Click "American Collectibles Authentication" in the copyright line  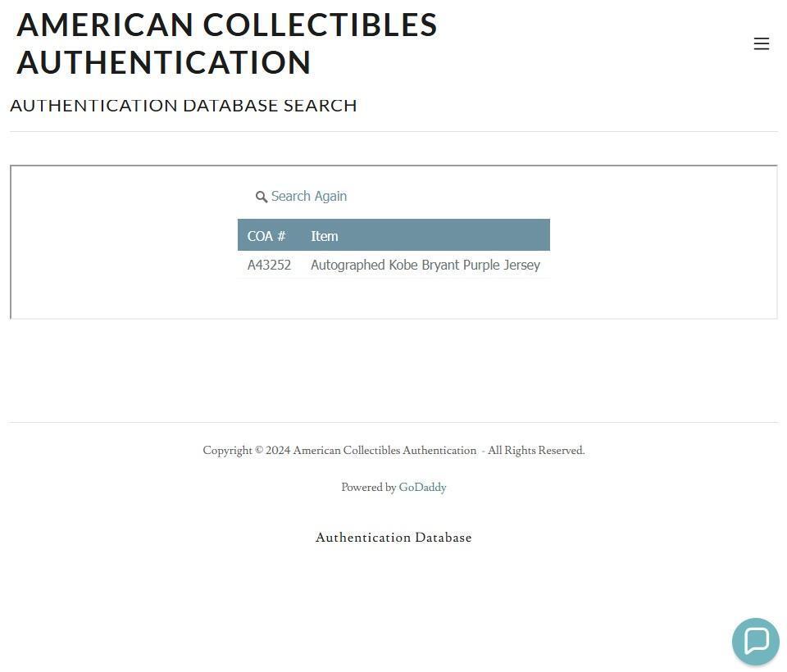pyautogui.click(x=384, y=451)
